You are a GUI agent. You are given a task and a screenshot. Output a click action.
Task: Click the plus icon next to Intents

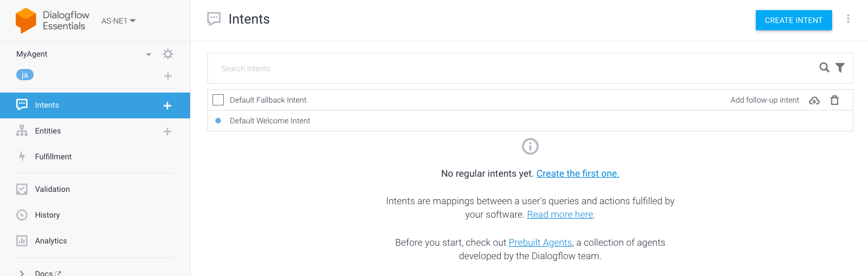167,105
